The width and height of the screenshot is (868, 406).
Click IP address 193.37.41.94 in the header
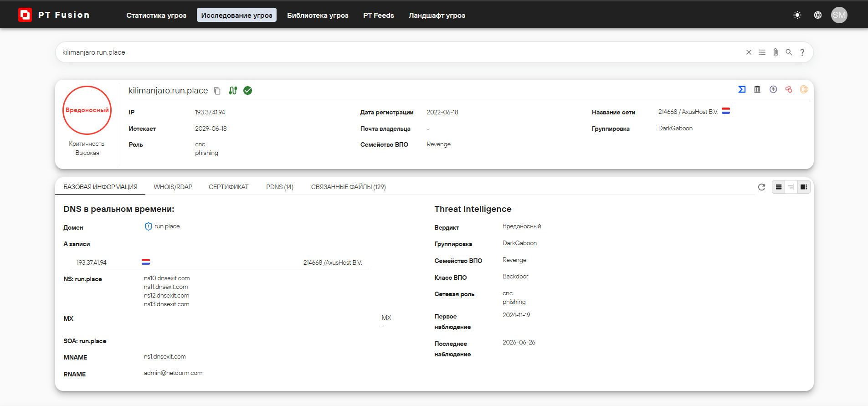[210, 112]
